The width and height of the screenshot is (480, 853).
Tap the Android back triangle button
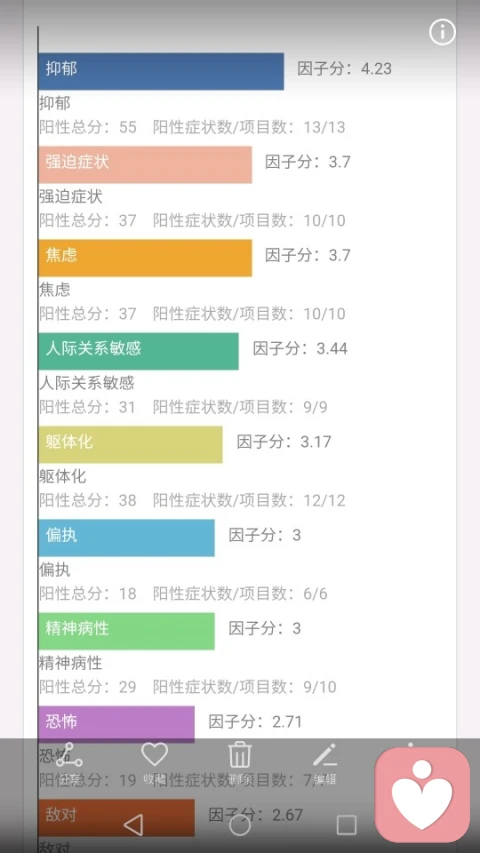click(x=133, y=825)
